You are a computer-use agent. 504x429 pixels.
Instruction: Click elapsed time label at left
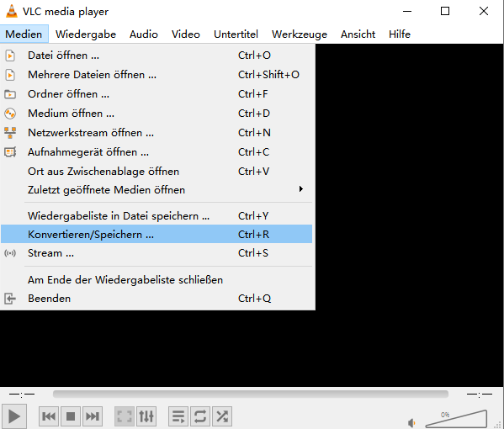pyautogui.click(x=22, y=394)
